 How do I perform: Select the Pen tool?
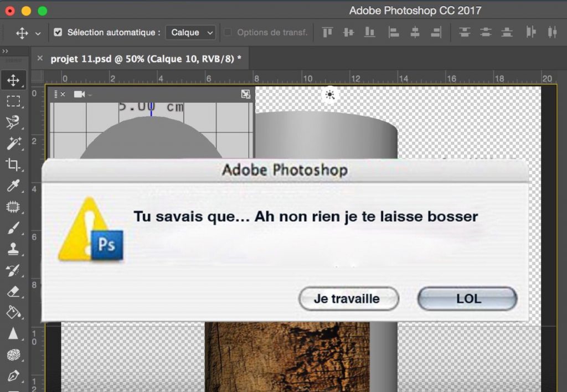pyautogui.click(x=13, y=376)
